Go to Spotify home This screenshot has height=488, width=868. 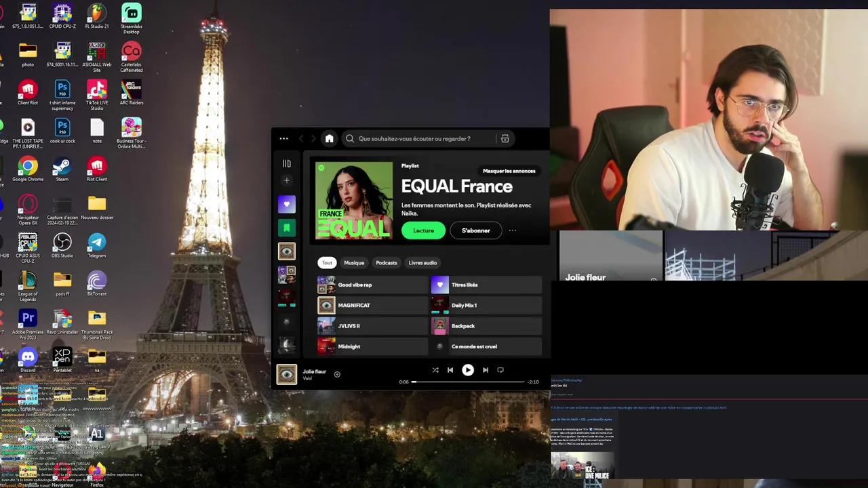(x=329, y=139)
